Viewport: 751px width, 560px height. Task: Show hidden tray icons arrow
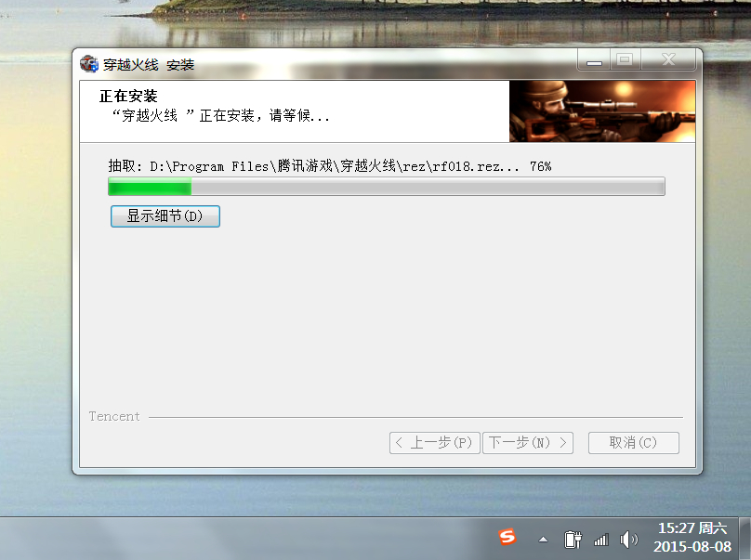pos(543,540)
